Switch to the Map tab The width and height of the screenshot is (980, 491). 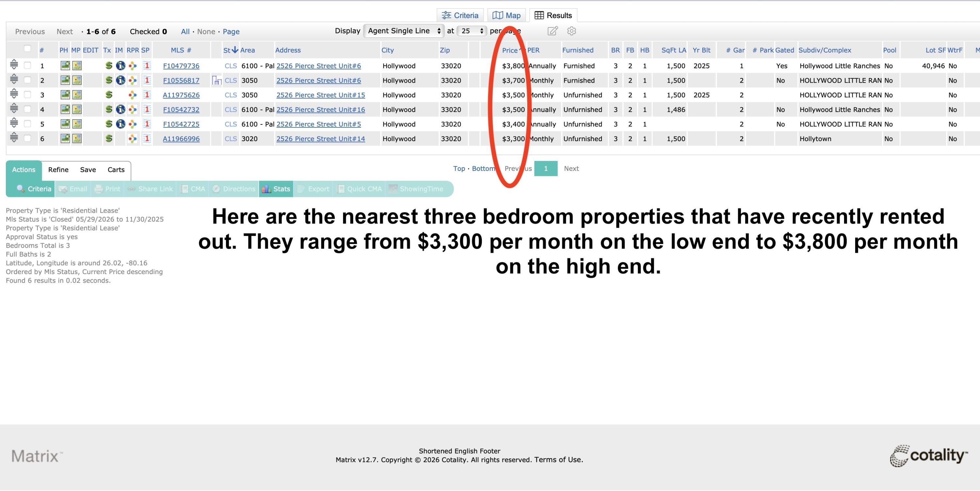click(x=506, y=15)
